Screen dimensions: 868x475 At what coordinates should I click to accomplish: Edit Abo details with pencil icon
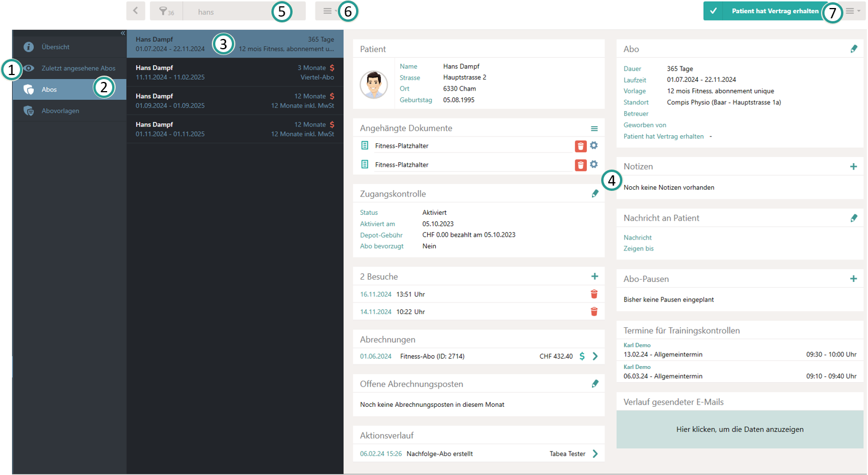tap(854, 49)
